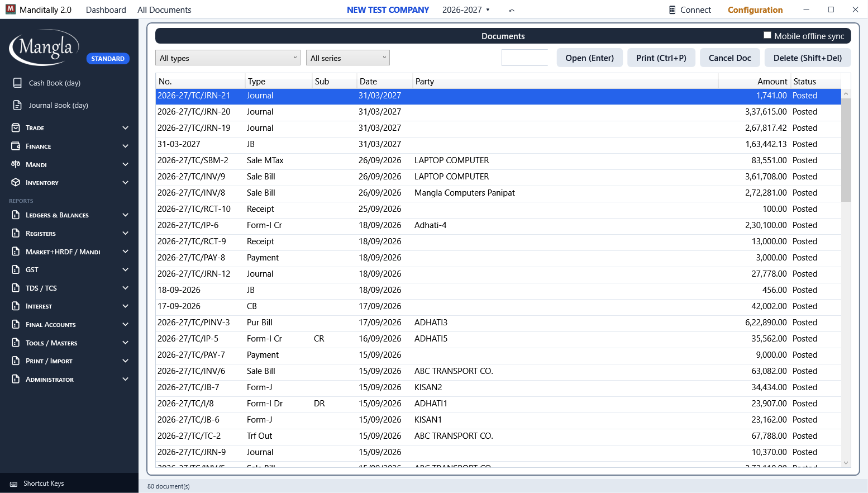Open the 2026-2027 financial year dropdown
This screenshot has width=868, height=493.
(466, 10)
